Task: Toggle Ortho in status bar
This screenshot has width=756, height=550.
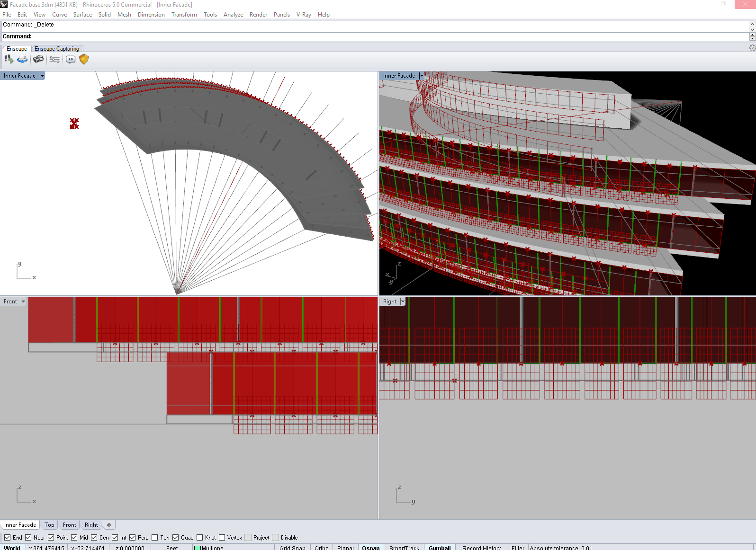Action: [321, 548]
